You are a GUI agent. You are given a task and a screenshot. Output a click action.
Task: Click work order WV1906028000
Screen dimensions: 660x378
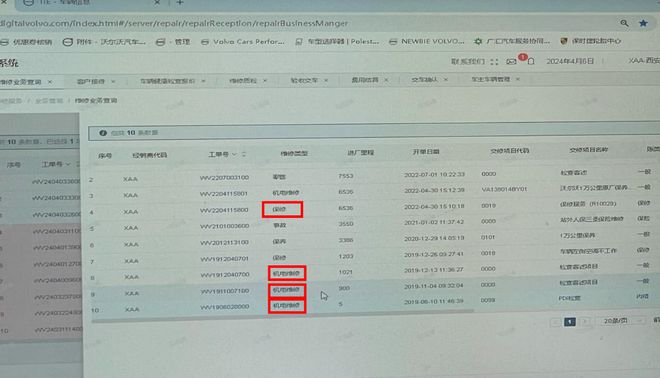(225, 307)
